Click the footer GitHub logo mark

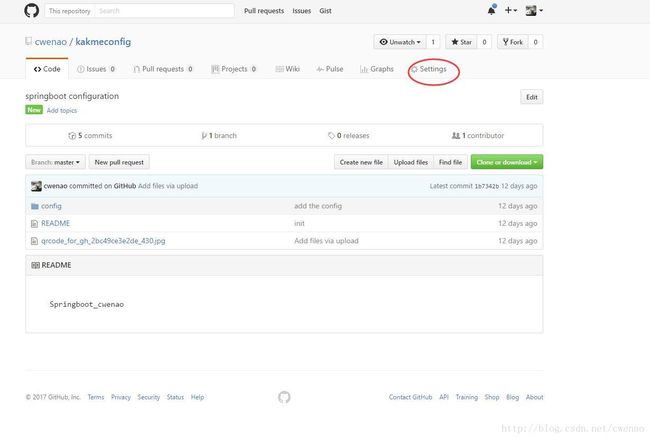coord(284,397)
